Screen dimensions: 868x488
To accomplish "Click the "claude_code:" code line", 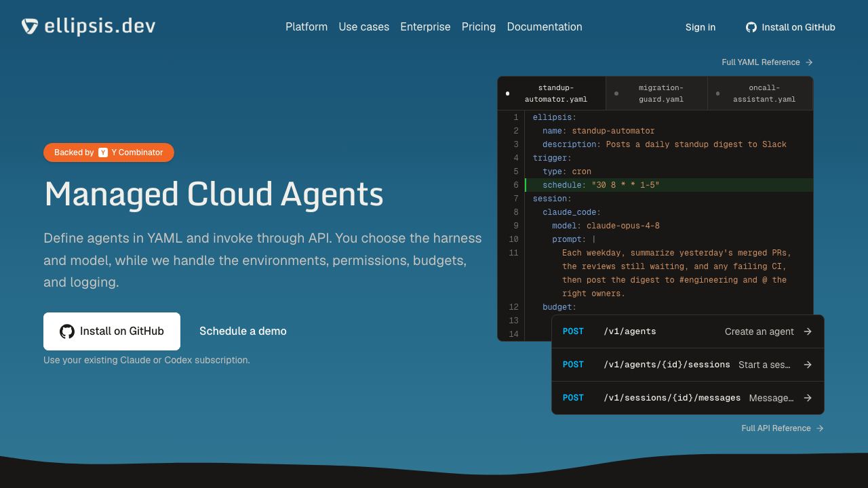I will [x=572, y=212].
